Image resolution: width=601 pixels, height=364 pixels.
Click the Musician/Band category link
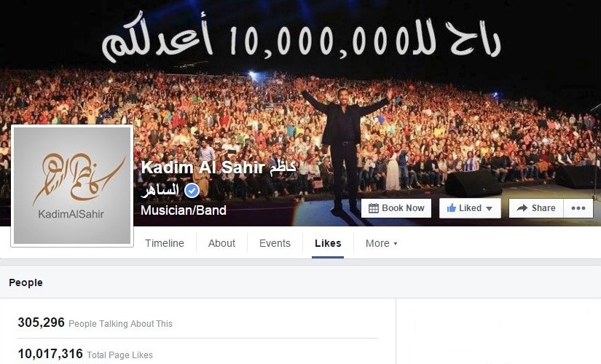point(183,210)
